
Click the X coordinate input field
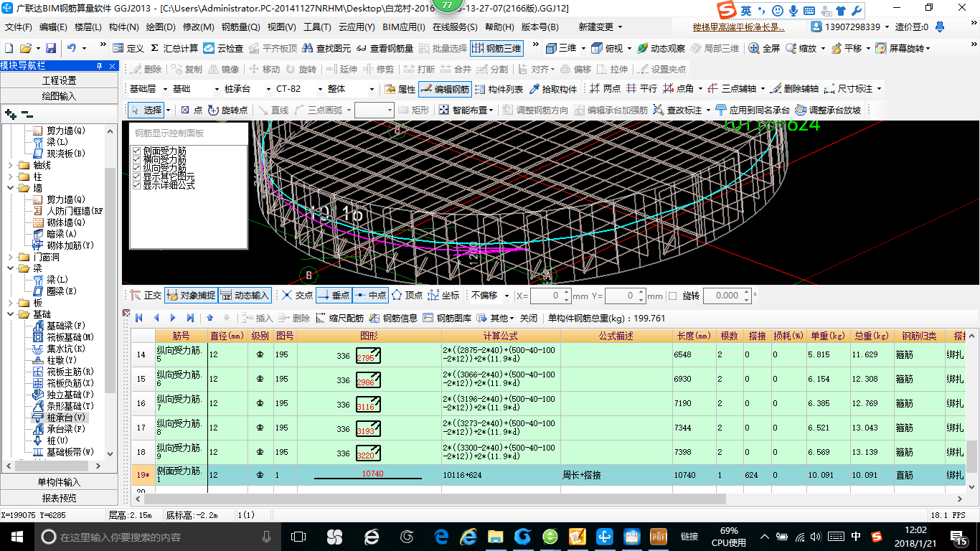(546, 296)
